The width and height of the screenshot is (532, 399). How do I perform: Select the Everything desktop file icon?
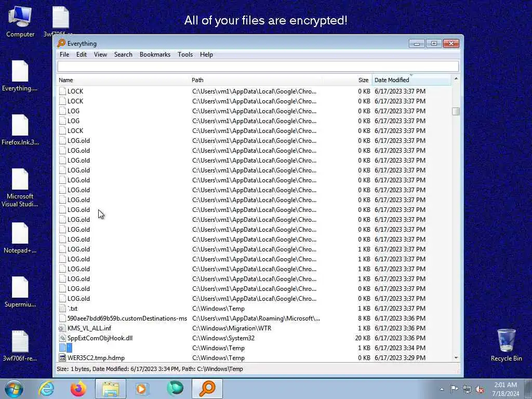(x=20, y=76)
